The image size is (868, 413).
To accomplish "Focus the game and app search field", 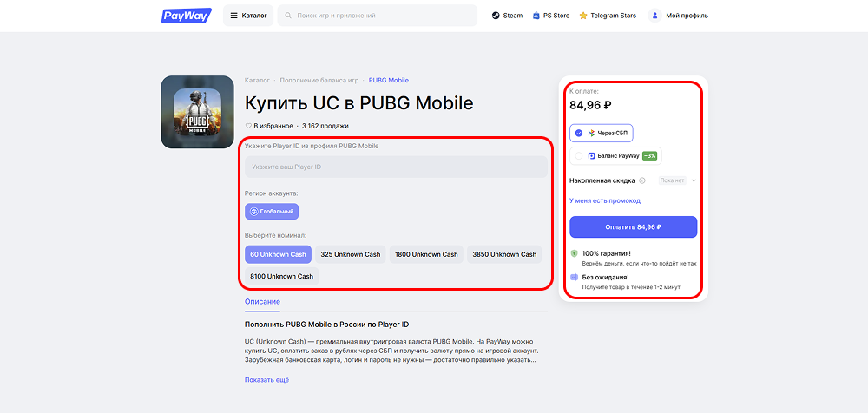I will coord(378,16).
